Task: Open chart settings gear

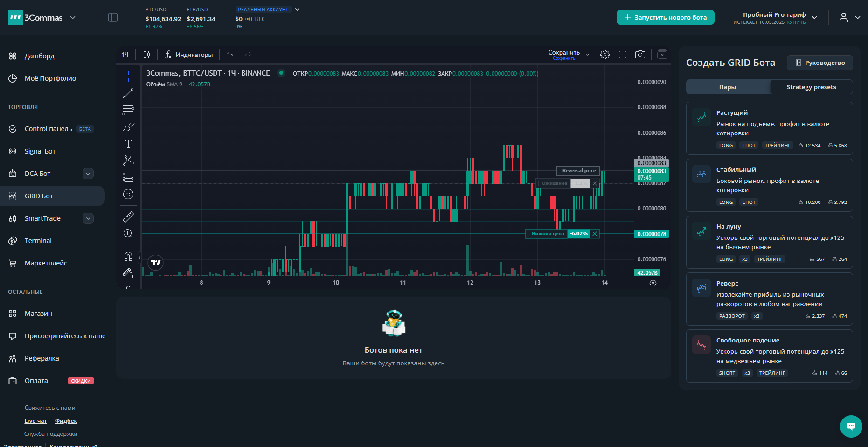Action: pos(605,55)
